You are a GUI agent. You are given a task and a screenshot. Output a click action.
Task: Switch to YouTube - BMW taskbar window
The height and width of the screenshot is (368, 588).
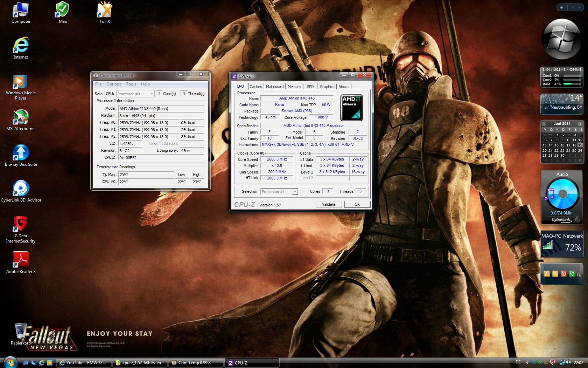[84, 363]
